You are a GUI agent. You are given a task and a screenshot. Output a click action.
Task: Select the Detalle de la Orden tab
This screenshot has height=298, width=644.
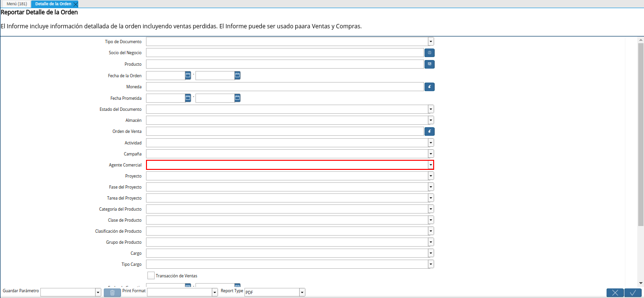click(x=53, y=4)
